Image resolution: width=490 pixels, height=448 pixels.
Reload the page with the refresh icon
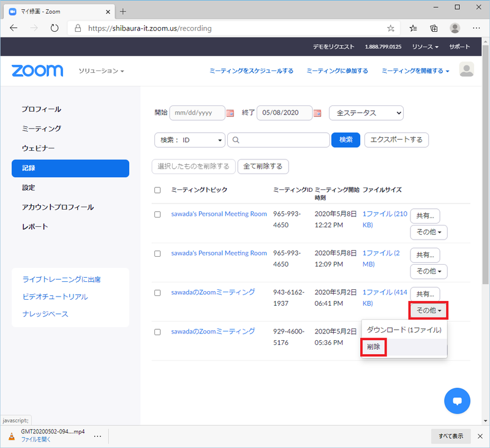(55, 28)
